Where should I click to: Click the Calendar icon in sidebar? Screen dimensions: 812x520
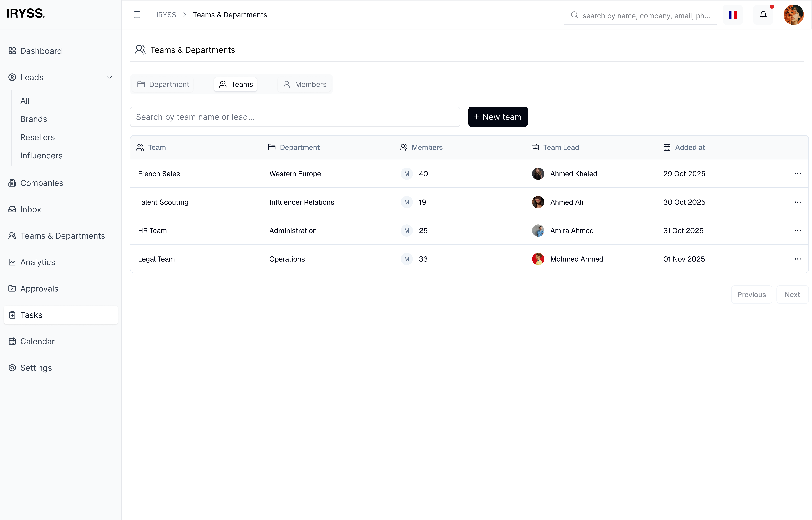point(12,341)
